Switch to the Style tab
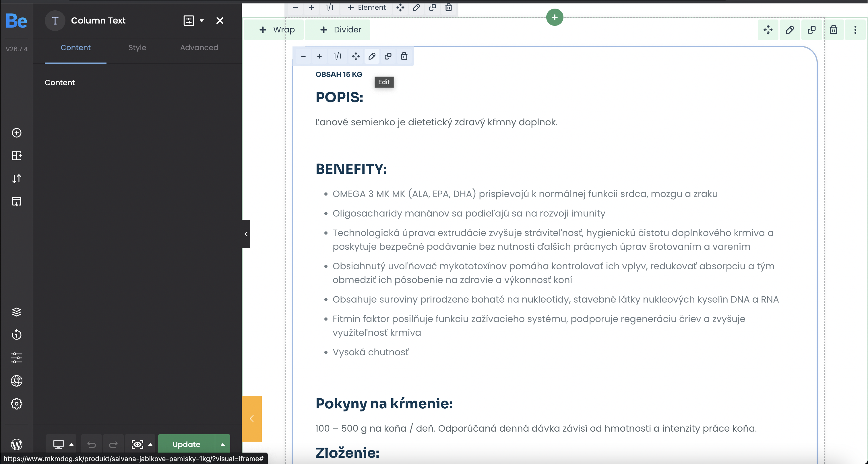The image size is (868, 464). (137, 48)
